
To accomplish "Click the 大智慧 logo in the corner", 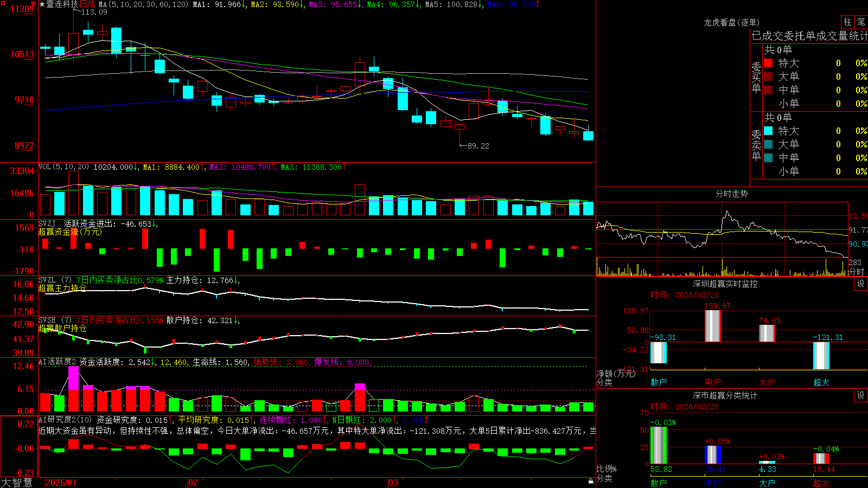I will (17, 483).
